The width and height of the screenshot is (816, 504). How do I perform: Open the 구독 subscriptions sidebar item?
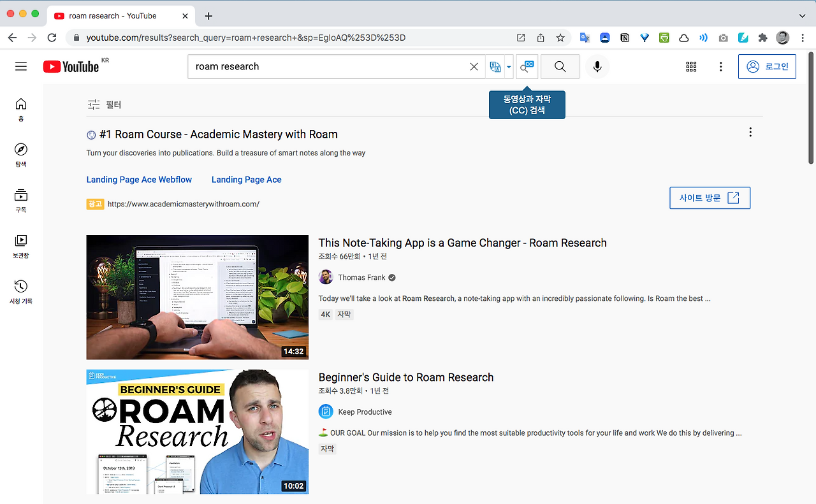coord(21,201)
